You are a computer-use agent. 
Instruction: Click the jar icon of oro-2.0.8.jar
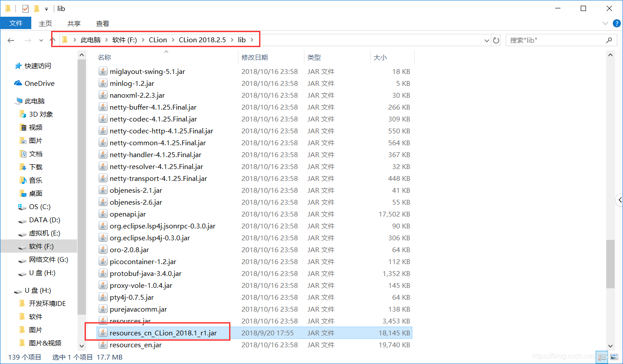coord(103,250)
